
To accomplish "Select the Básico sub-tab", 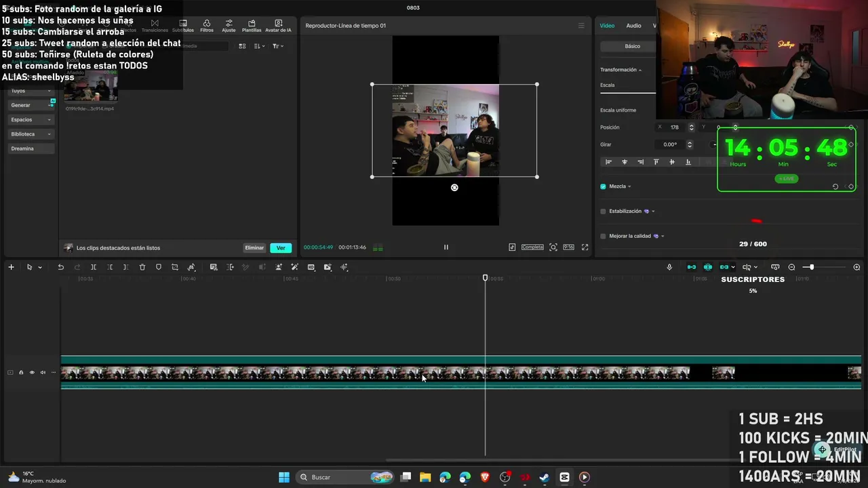I will pyautogui.click(x=632, y=46).
